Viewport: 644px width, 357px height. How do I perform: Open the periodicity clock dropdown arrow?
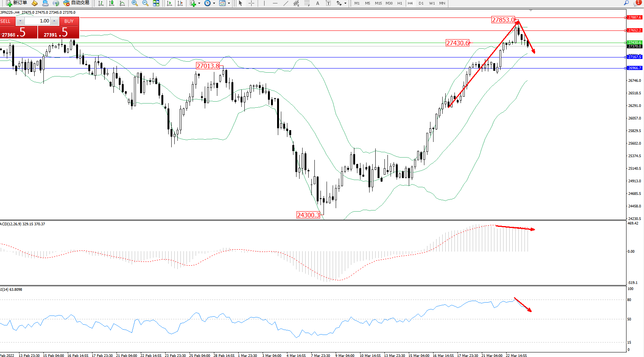tap(214, 3)
